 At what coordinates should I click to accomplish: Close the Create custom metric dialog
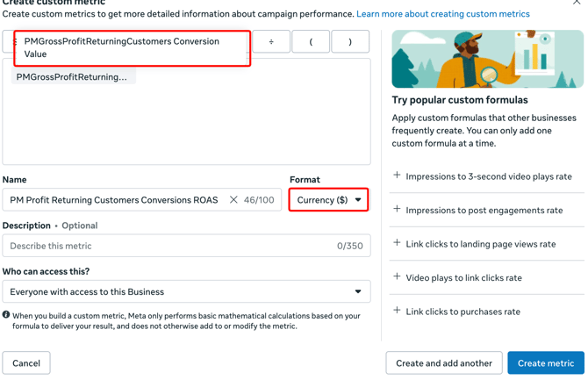pos(577,2)
